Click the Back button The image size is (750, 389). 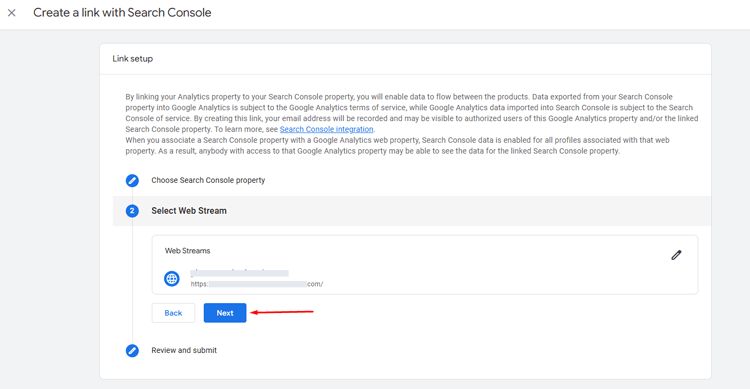click(x=173, y=313)
